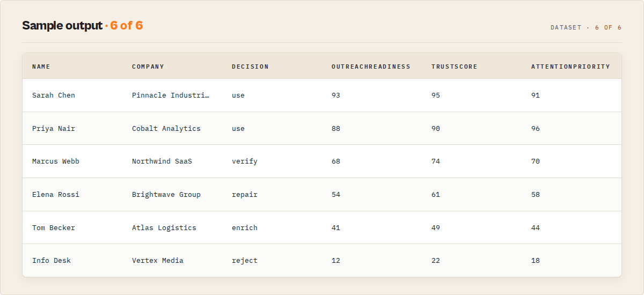Click the NAME column header
Viewport: 644px width, 295px height.
coord(41,67)
